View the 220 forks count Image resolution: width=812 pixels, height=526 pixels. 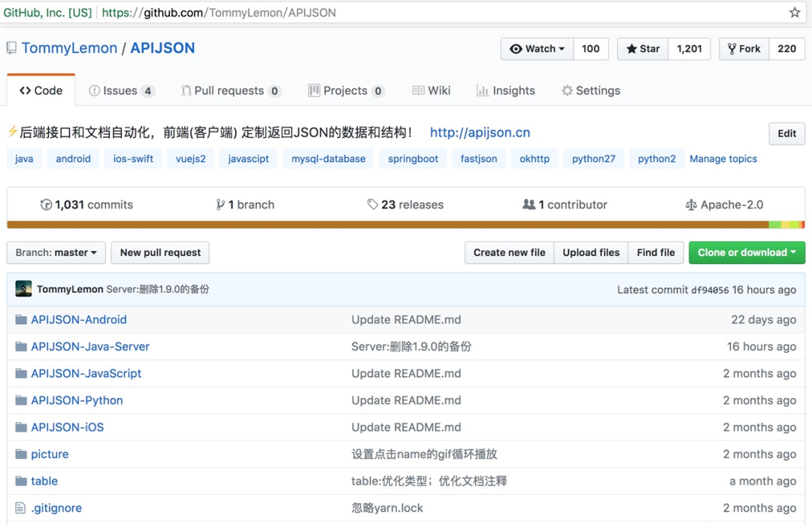[786, 49]
